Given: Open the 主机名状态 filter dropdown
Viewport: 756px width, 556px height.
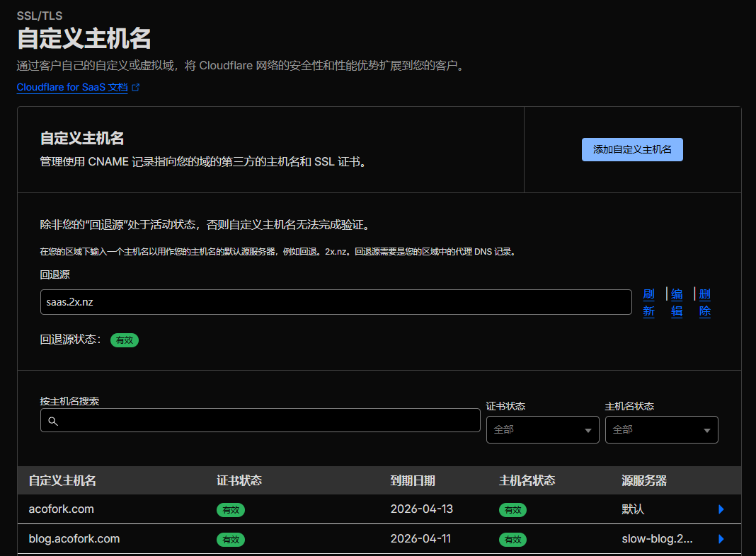Looking at the screenshot, I should (x=661, y=430).
